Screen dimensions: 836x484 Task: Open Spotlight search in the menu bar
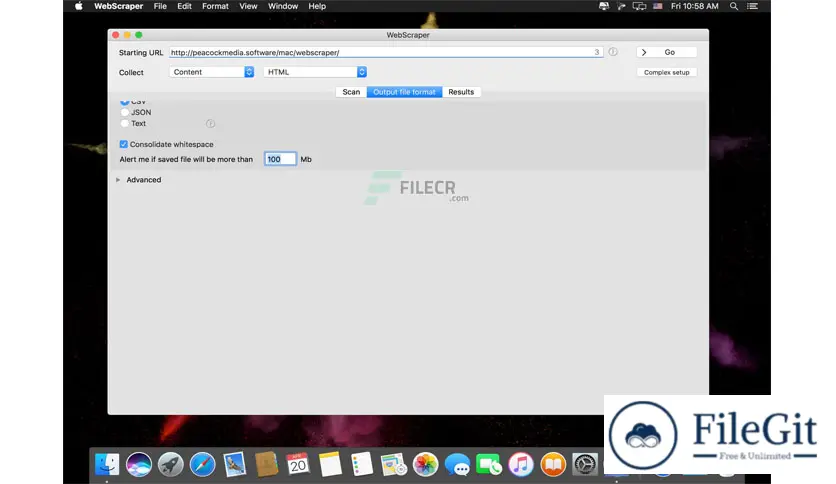pyautogui.click(x=734, y=6)
